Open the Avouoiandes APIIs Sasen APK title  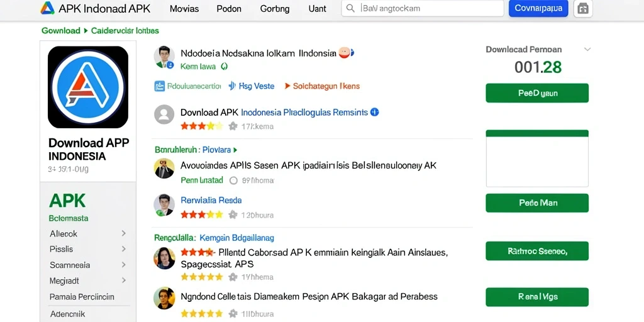[x=308, y=165]
